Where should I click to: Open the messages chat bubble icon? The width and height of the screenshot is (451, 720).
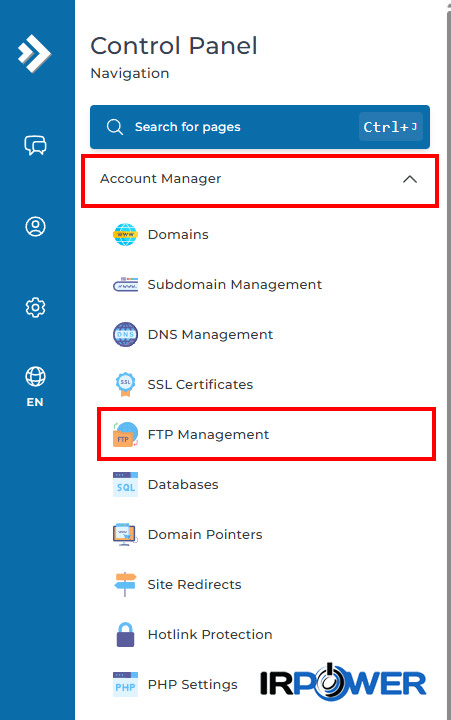point(35,145)
